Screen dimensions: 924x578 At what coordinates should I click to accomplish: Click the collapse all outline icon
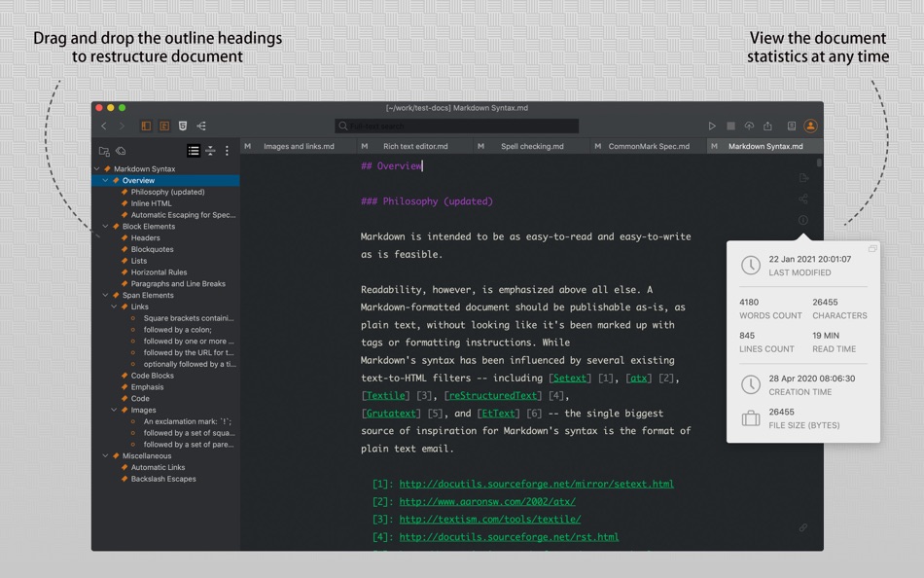210,151
